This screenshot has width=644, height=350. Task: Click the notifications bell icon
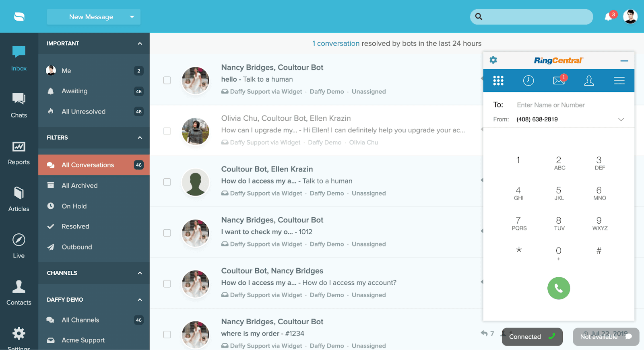pyautogui.click(x=609, y=17)
